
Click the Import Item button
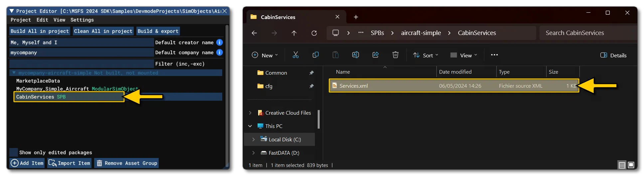[x=69, y=163]
